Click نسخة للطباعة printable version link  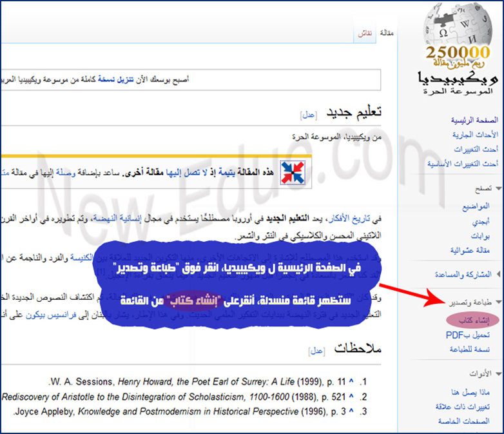click(x=470, y=349)
